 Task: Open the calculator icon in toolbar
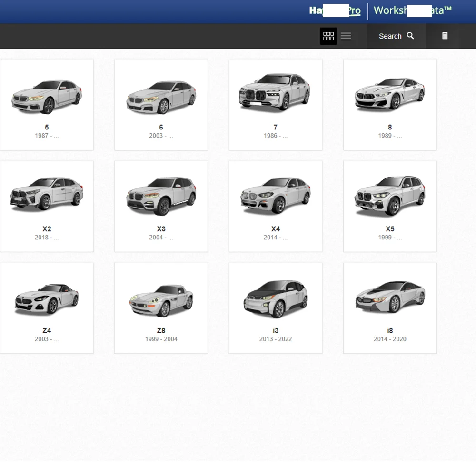(445, 36)
